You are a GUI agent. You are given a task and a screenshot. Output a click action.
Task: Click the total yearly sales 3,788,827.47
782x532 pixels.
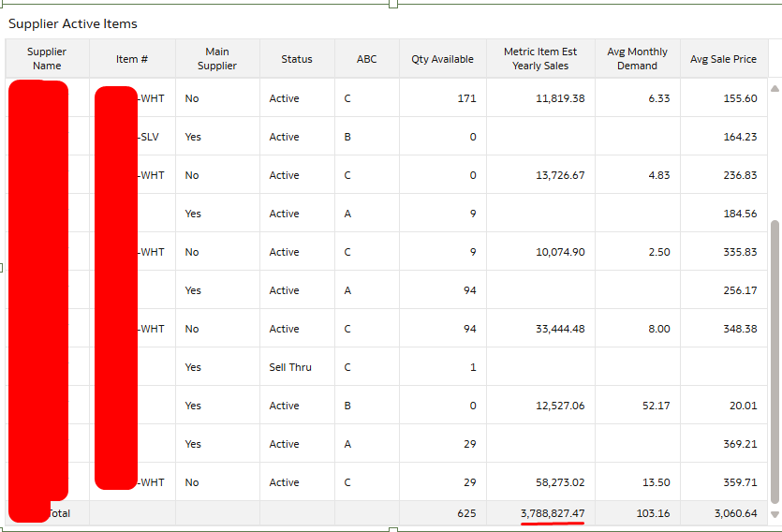tap(553, 513)
